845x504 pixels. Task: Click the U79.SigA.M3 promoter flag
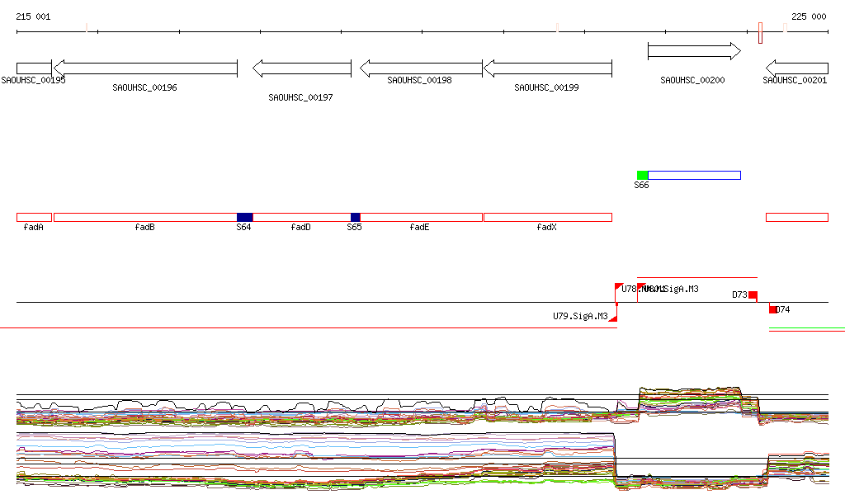(x=612, y=318)
